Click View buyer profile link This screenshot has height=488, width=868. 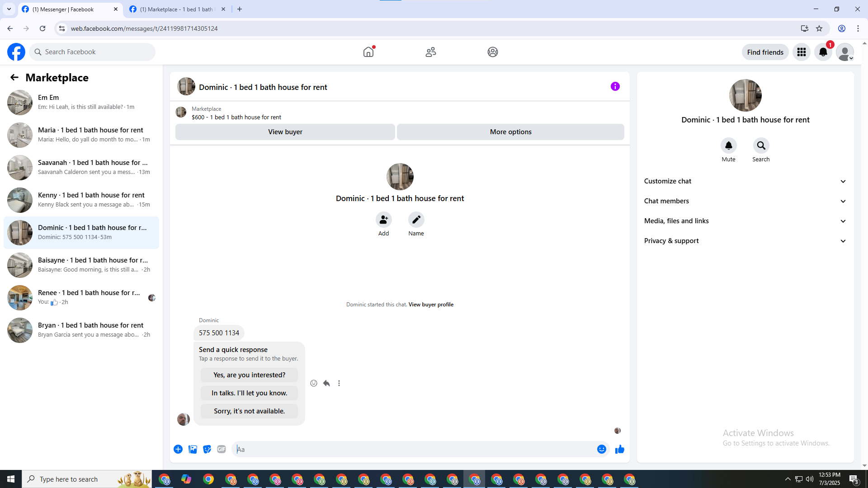(x=431, y=305)
